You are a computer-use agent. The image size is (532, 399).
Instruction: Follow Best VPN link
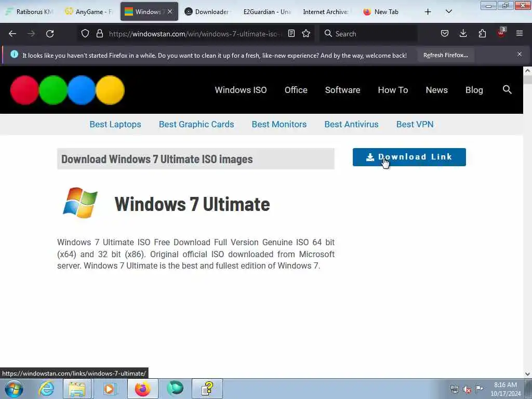click(415, 125)
